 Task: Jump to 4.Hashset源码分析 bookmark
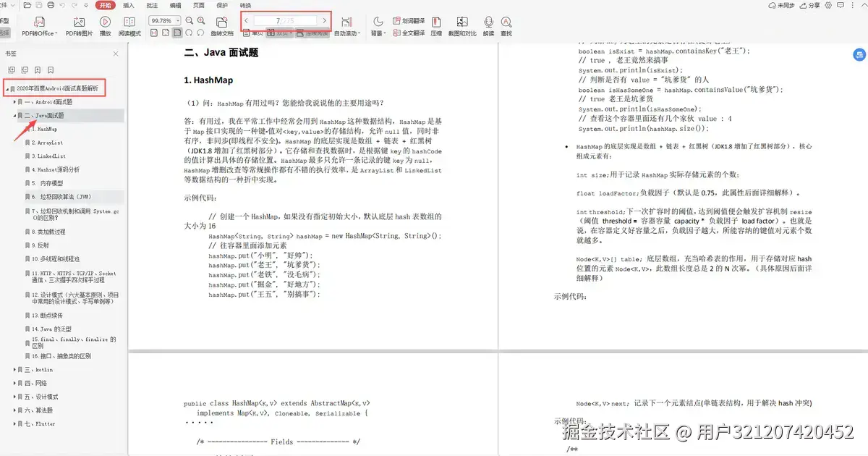[56, 169]
